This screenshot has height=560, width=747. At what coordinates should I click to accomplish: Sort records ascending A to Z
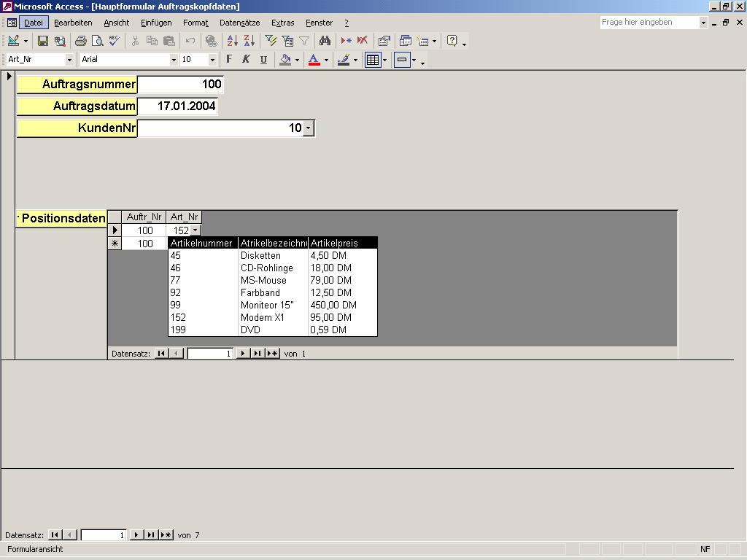(233, 41)
